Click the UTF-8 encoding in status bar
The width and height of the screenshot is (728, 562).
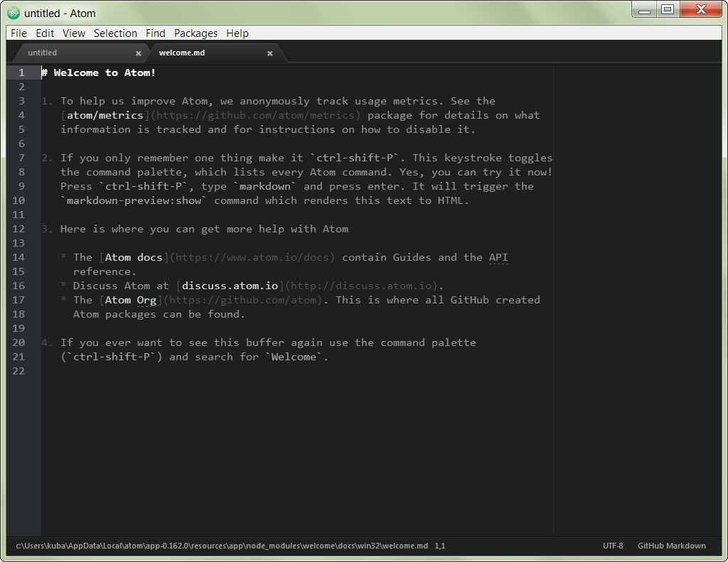[x=613, y=546]
